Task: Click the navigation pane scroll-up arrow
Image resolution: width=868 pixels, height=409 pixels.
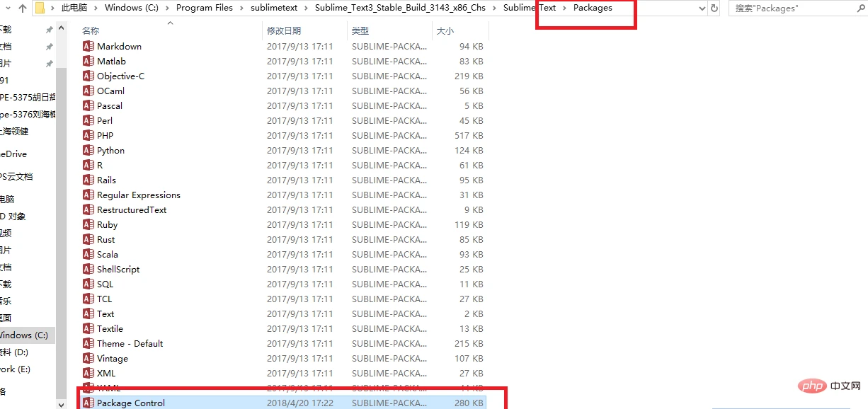Action: click(60, 29)
